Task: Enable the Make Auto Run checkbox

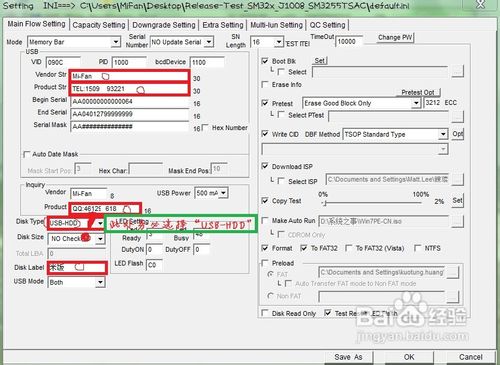Action: [265, 221]
